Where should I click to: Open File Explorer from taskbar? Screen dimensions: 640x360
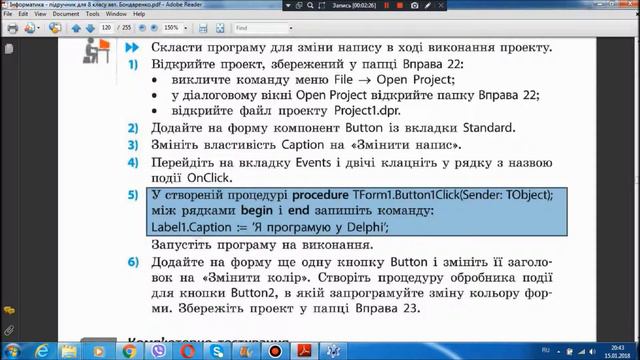point(70,351)
